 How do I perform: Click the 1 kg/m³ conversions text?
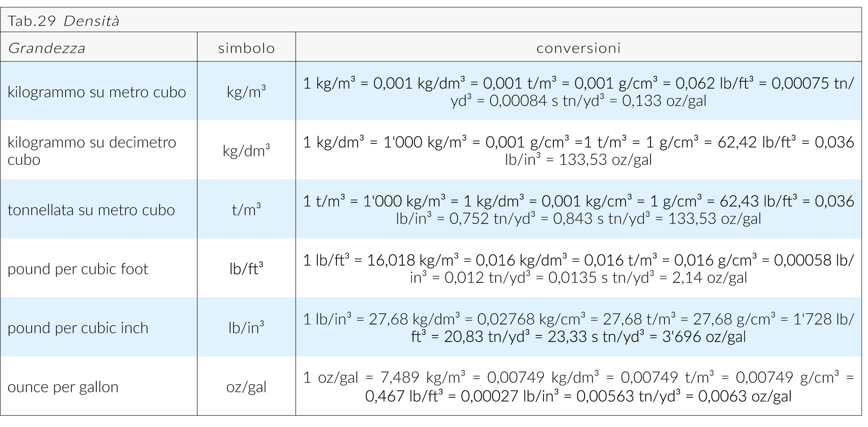(579, 92)
